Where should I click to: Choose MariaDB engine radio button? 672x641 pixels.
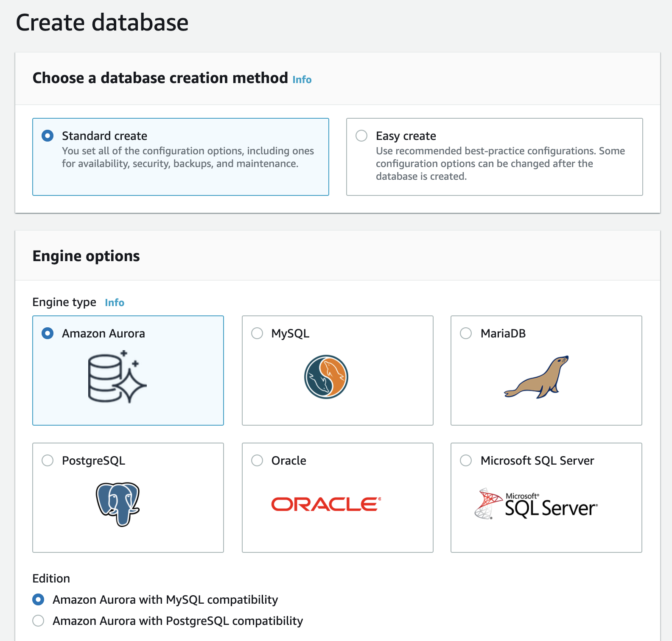point(466,333)
